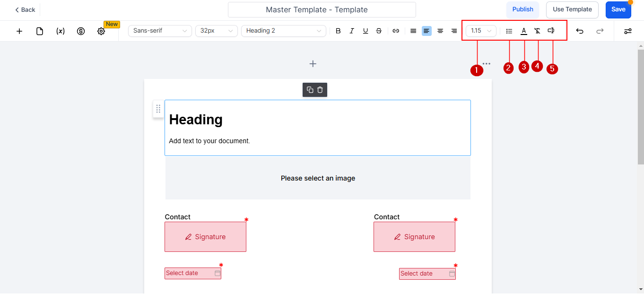
Task: Click the template name input field
Action: tap(322, 10)
